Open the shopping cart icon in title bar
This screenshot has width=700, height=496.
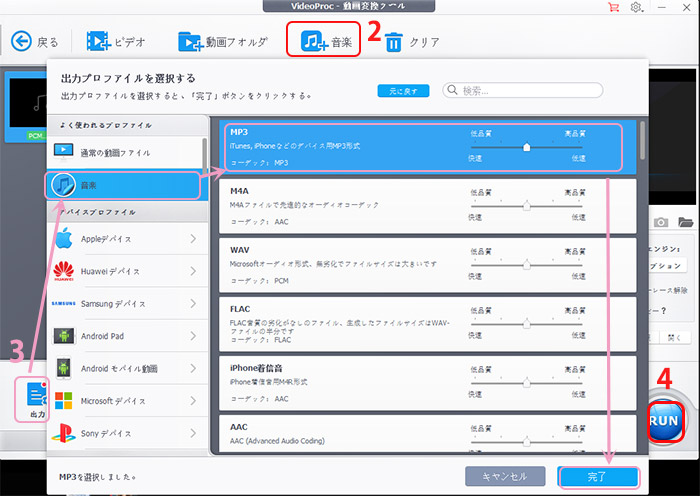(x=614, y=7)
